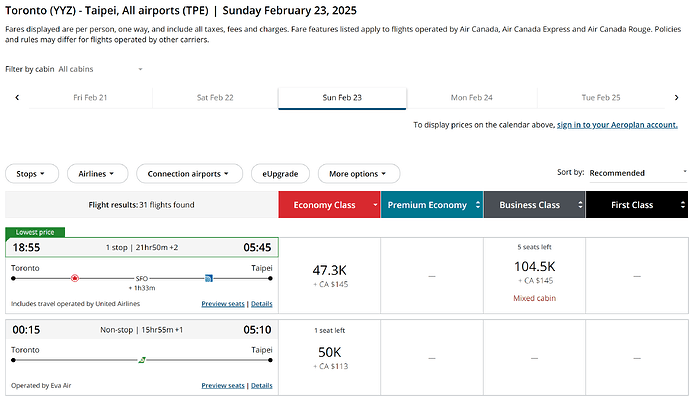Toggle the eUpgrade filter
This screenshot has height=397, width=690.
pyautogui.click(x=280, y=173)
